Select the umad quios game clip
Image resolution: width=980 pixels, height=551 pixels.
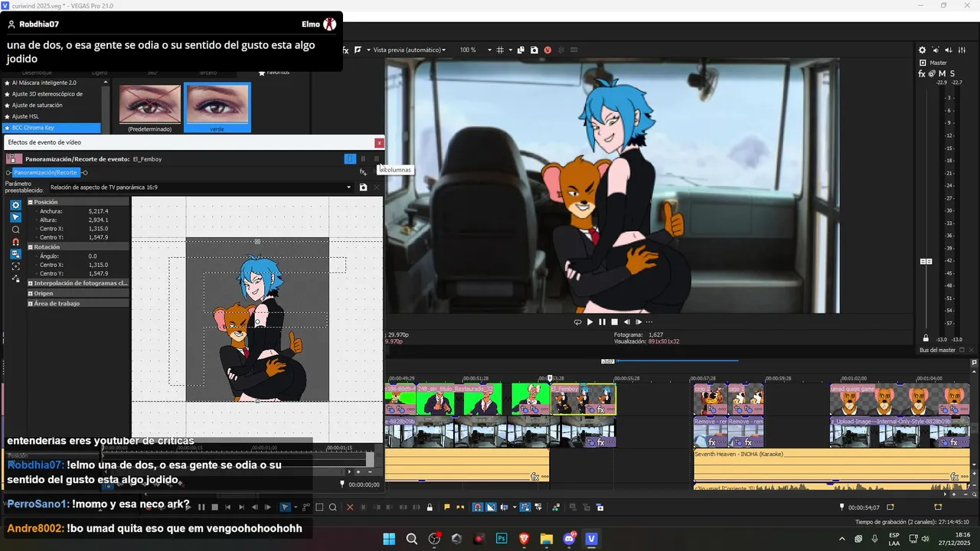point(899,399)
